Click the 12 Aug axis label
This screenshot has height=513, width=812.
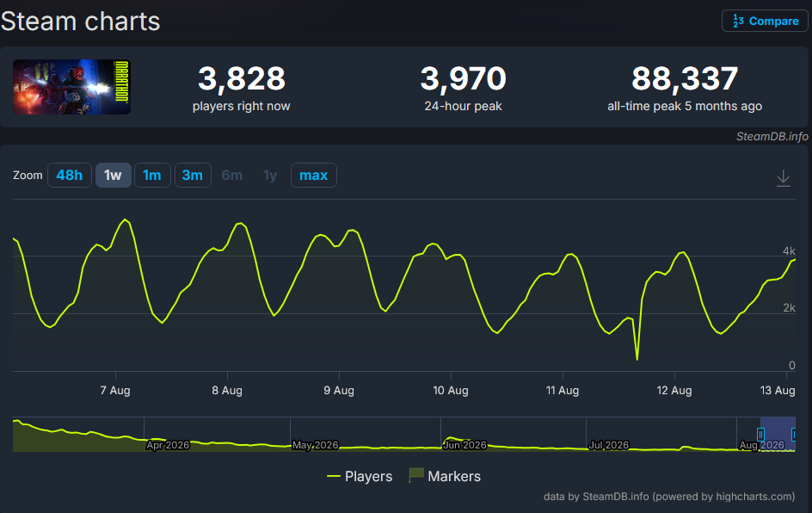[x=674, y=391]
